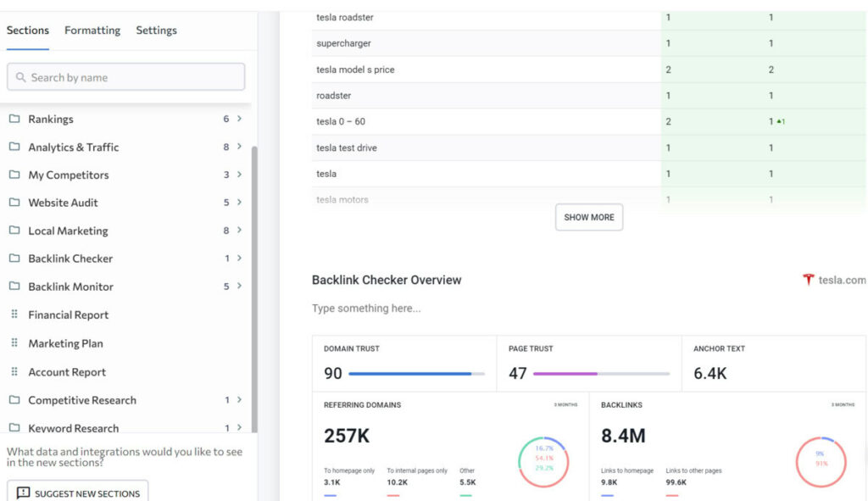Viewport: 868px width, 501px height.
Task: Select the Website Audit label
Action: (63, 203)
